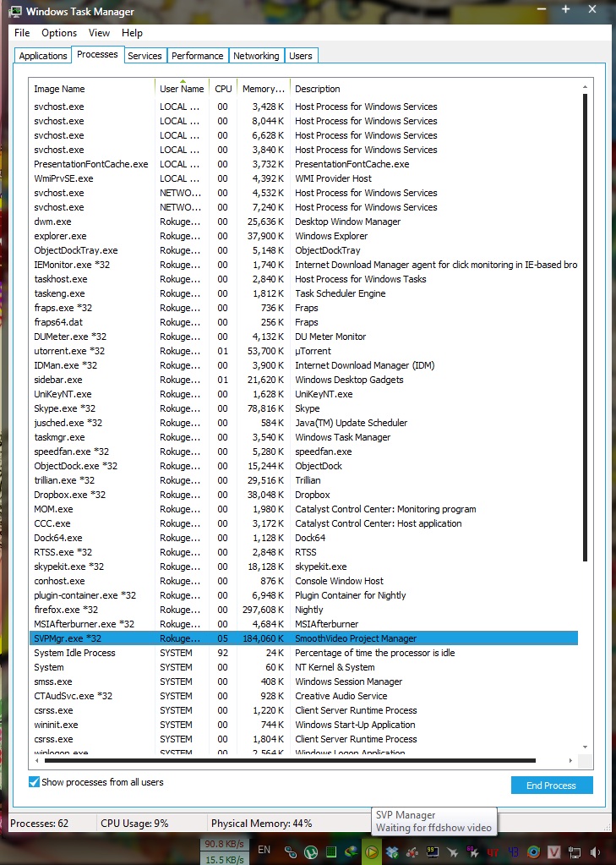Open the SVP Manager tray icon
The height and width of the screenshot is (865, 616).
(x=371, y=852)
